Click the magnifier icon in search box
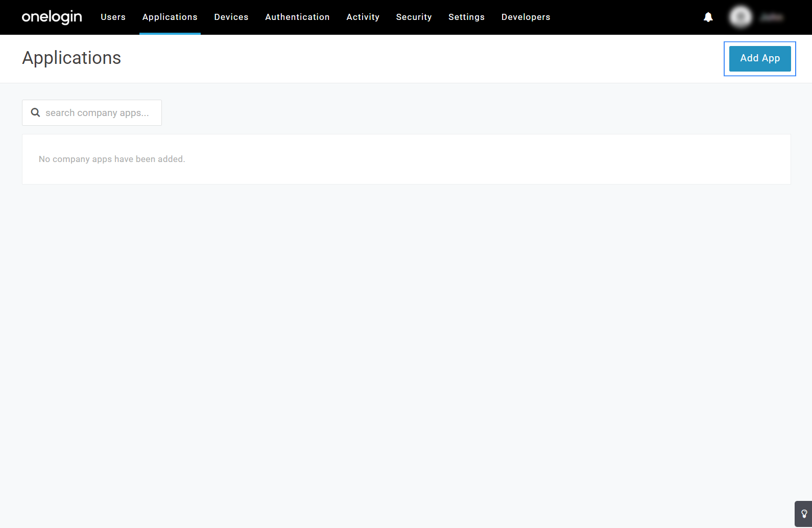This screenshot has width=812, height=528. tap(35, 112)
